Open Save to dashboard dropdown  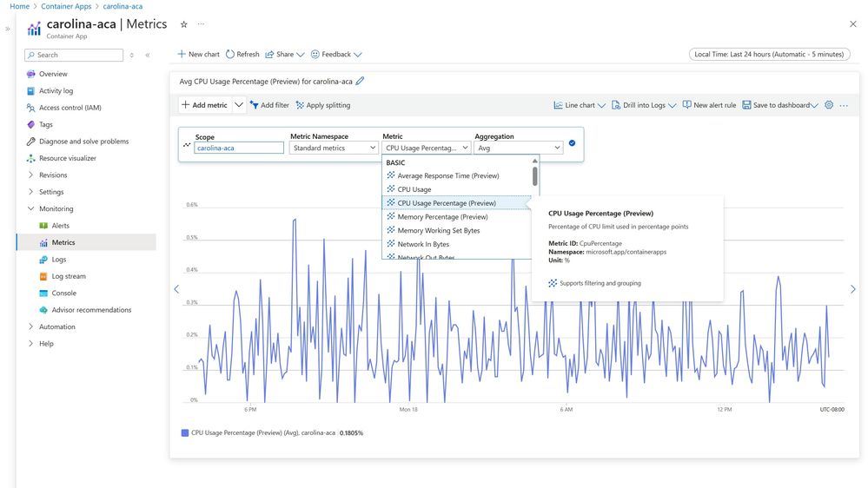coord(780,105)
